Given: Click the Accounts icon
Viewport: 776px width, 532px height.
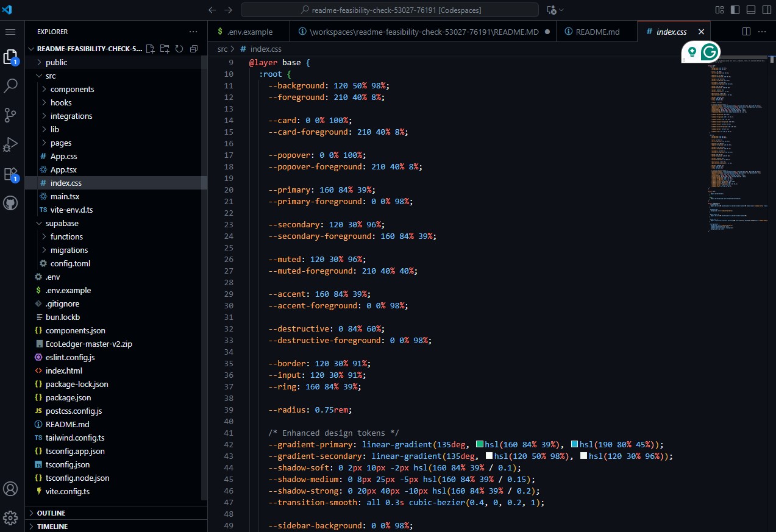Looking at the screenshot, I should pyautogui.click(x=10, y=489).
